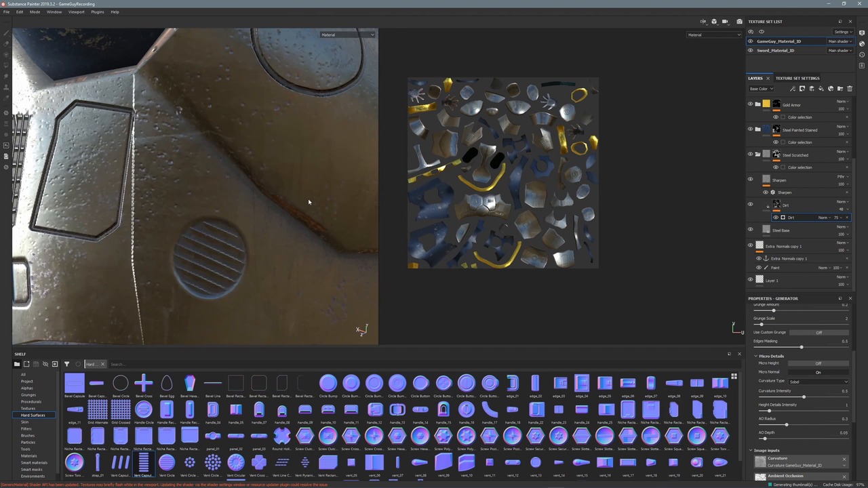Click the shelf import resource icon
This screenshot has width=868, height=488.
tap(55, 364)
